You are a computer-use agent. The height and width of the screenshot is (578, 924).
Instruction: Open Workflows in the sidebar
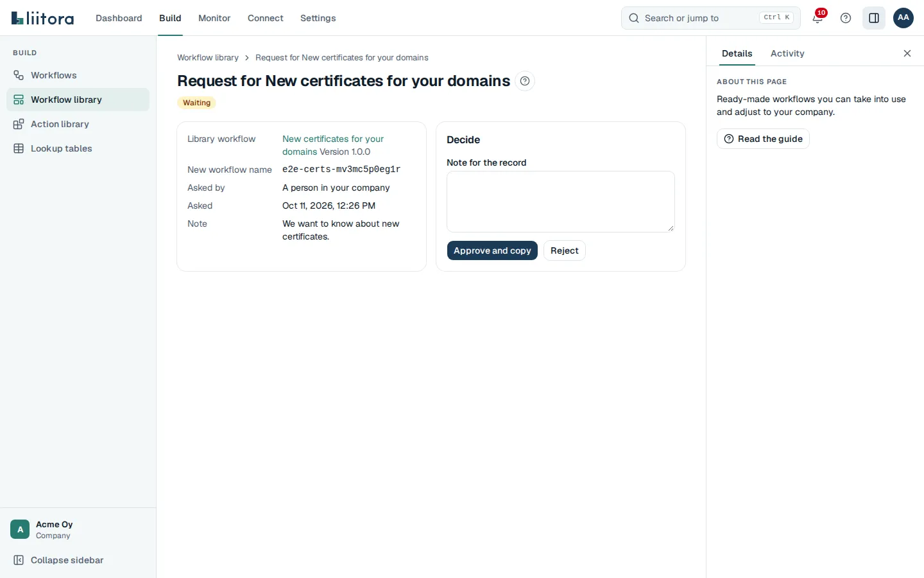point(78,75)
